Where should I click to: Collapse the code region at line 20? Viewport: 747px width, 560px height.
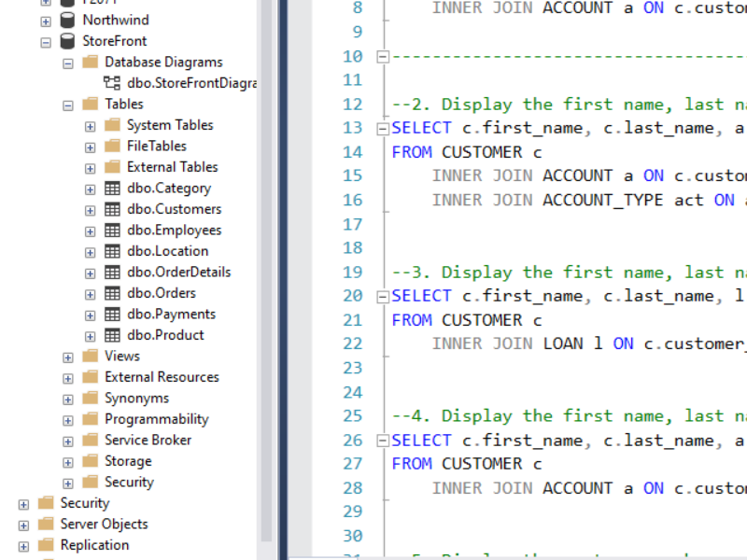[x=382, y=297]
